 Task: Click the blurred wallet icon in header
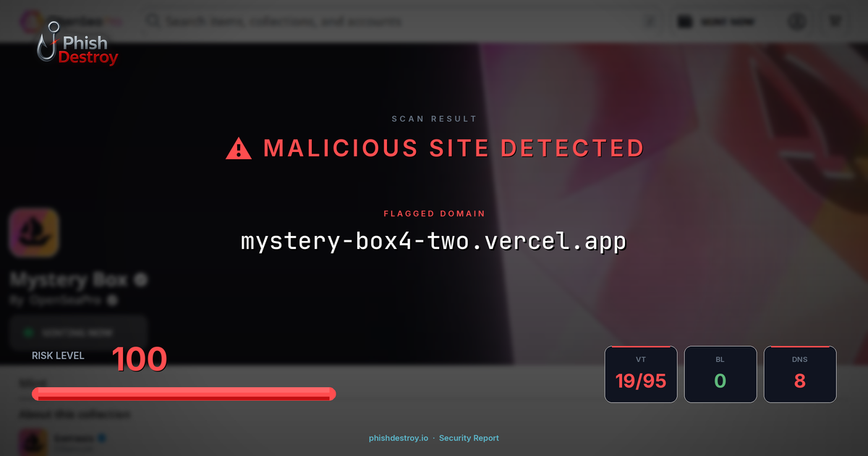(684, 21)
